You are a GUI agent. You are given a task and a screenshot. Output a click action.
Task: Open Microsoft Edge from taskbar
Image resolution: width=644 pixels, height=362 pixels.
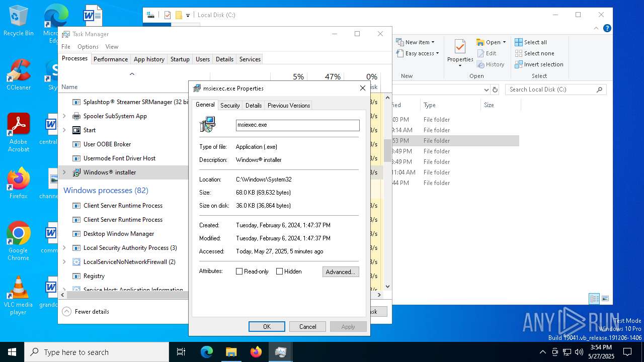click(207, 352)
